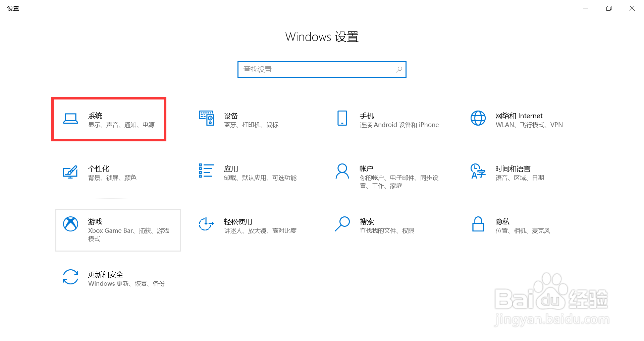
Task: Click the text 蓝牙、打印机、鼠标
Action: click(x=251, y=125)
